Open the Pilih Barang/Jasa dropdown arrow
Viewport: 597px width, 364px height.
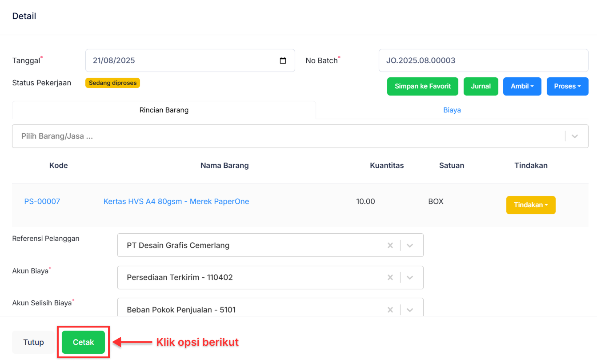(574, 136)
